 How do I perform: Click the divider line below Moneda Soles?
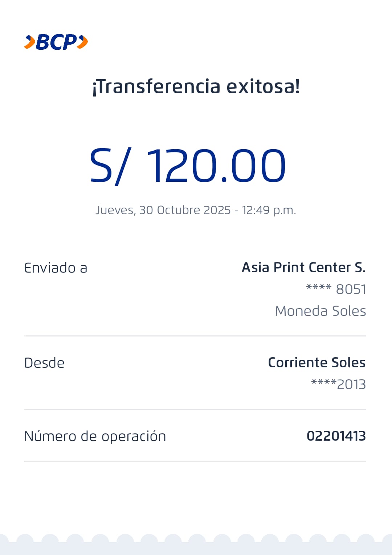click(195, 336)
